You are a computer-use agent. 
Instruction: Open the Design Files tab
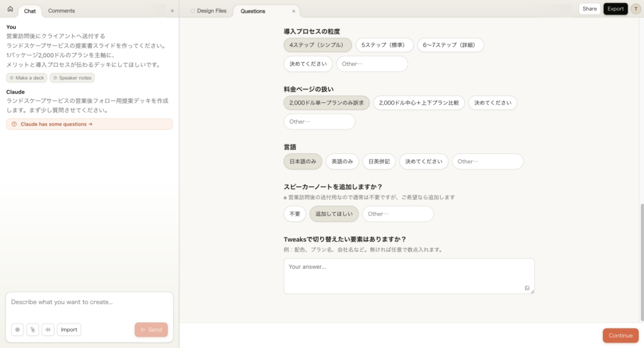click(x=208, y=11)
